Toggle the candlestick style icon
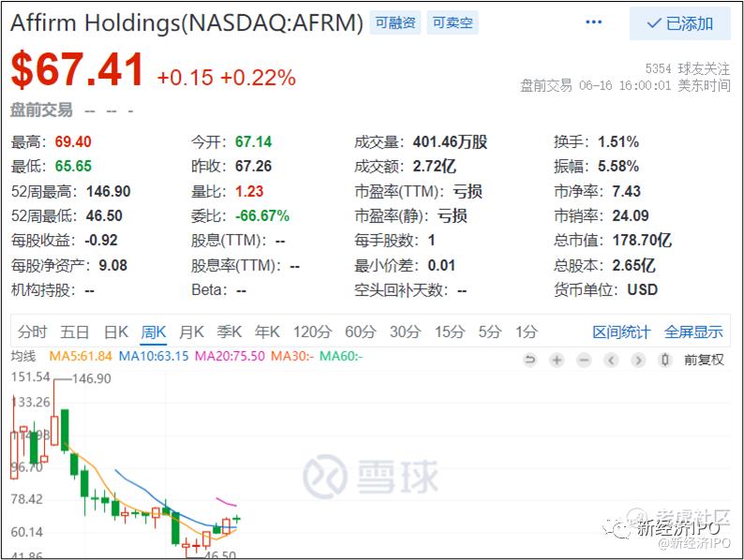 click(x=665, y=361)
